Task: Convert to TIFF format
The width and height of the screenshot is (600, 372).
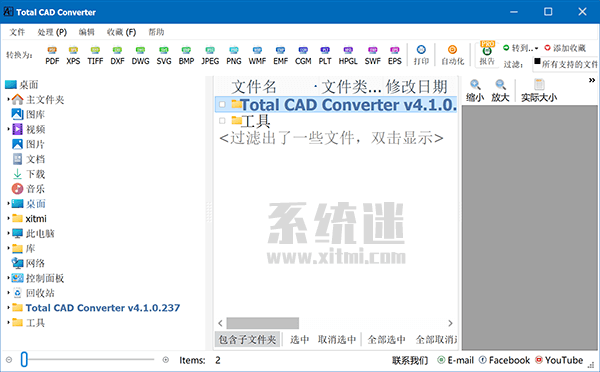Action: [95, 55]
